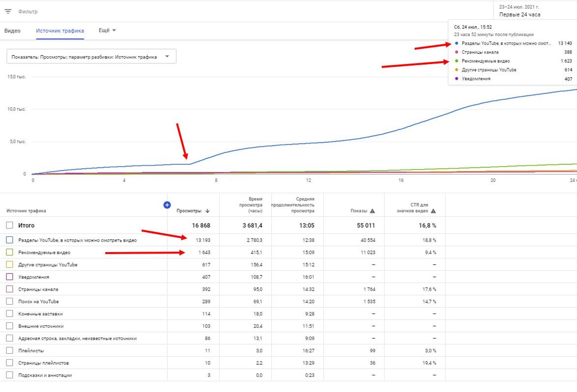The height and width of the screenshot is (392, 577).
Task: Click the blue plus add-metric icon
Action: [167, 205]
